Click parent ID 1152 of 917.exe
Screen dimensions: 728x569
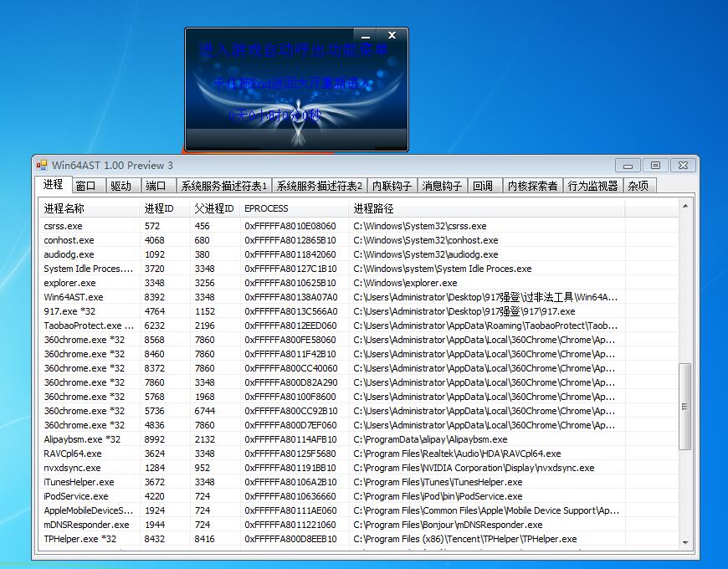point(205,311)
